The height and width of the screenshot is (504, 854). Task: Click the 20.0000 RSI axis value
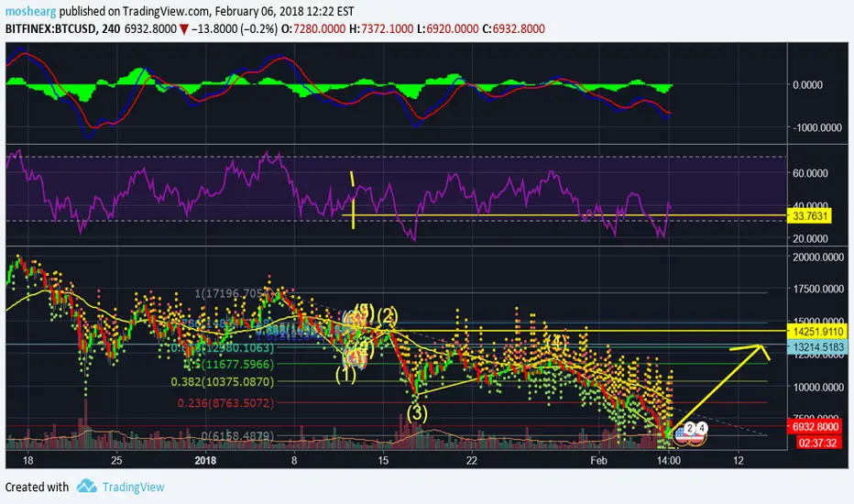810,238
